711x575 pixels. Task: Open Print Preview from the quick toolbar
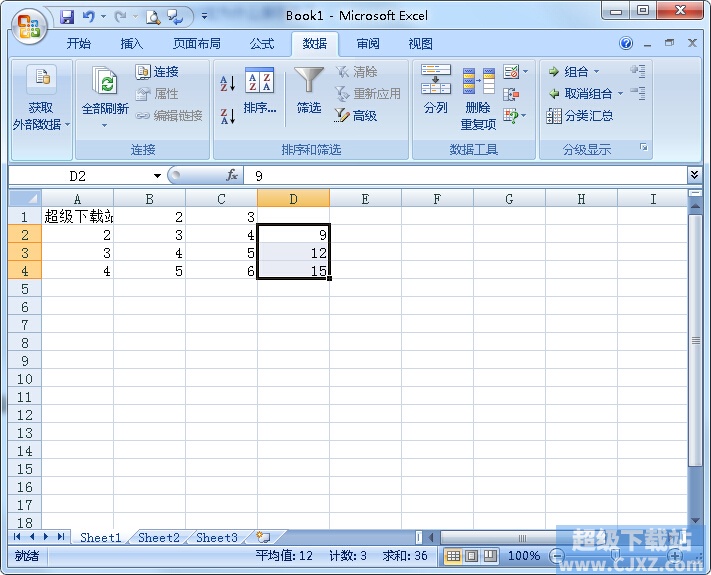point(153,17)
